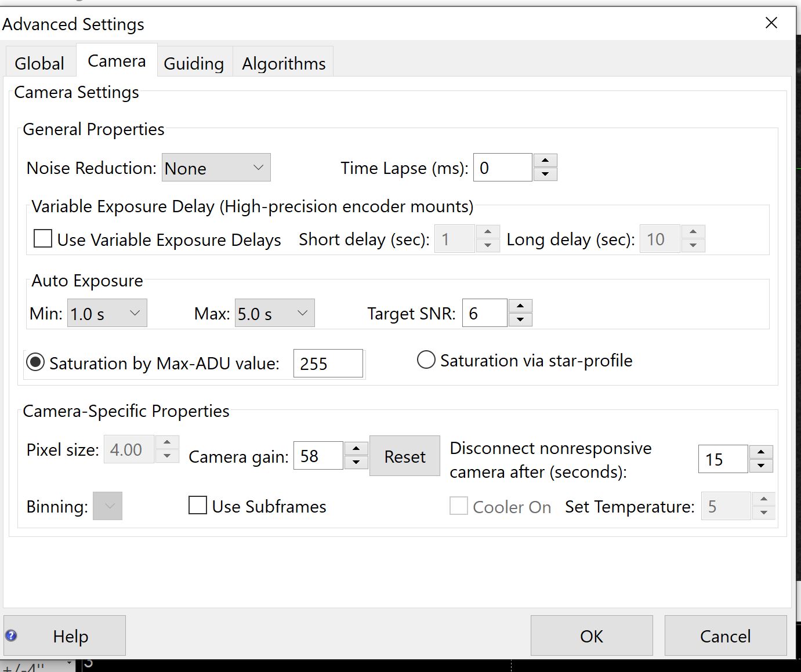Increase Target SNR using up arrow

point(520,306)
